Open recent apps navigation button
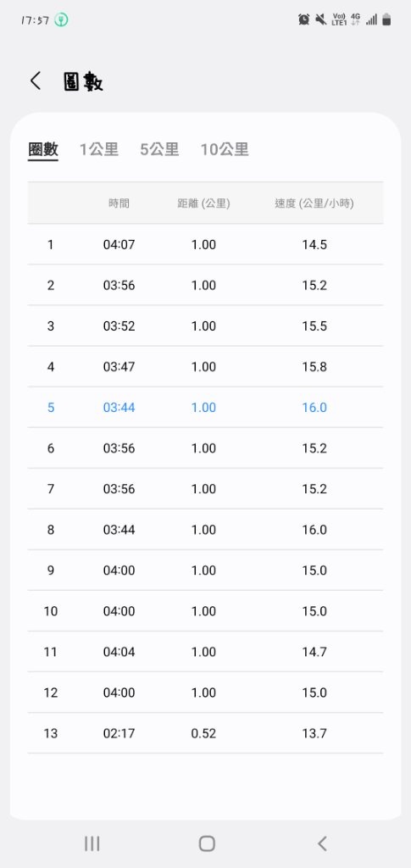This screenshot has height=868, width=411. pos(92,843)
